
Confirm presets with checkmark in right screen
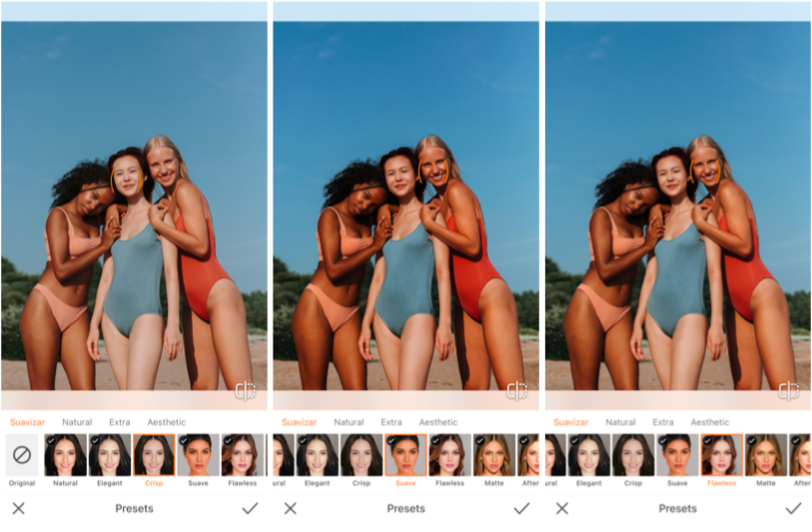[x=793, y=508]
